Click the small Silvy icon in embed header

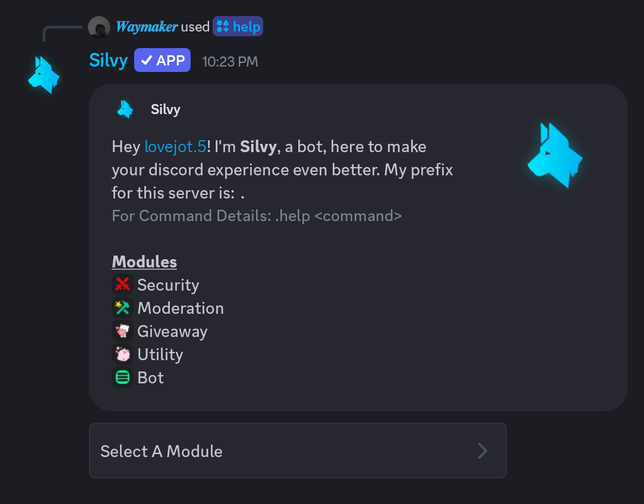[125, 109]
